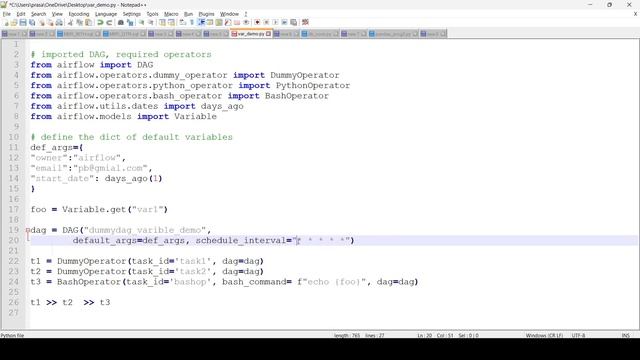Click the Save All toolbar icon
The image size is (640, 360).
pos(32,22)
